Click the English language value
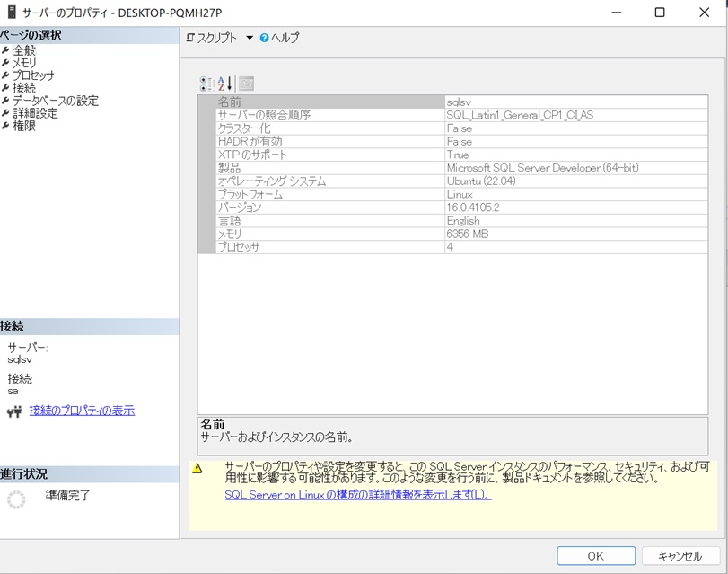This screenshot has width=728, height=574. click(463, 221)
